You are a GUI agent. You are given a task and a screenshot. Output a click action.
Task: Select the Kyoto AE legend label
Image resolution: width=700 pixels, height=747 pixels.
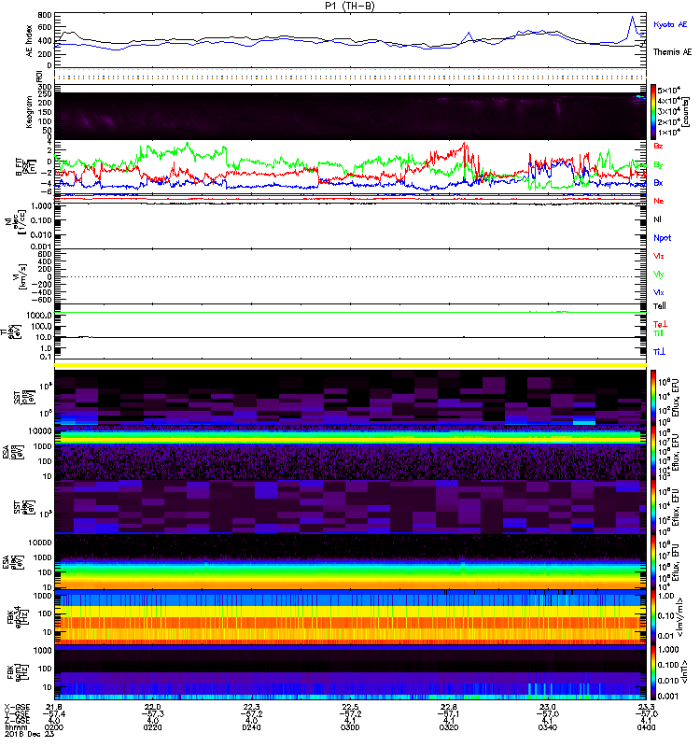pos(670,24)
